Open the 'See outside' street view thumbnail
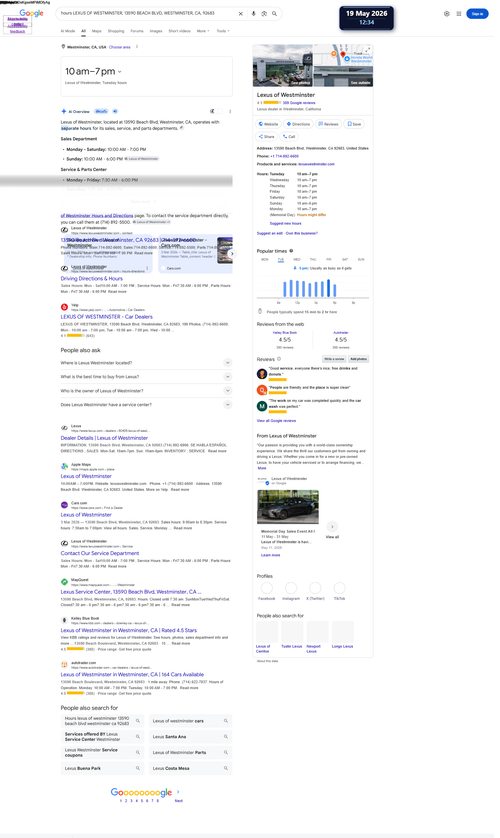Viewport: 500px width, 838px height. (343, 76)
